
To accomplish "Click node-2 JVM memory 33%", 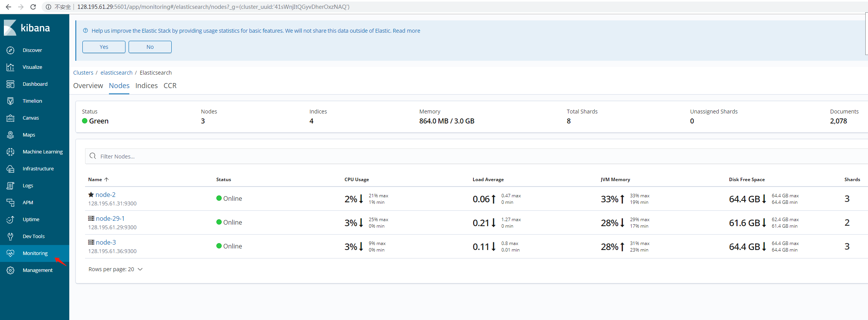I will coord(610,199).
